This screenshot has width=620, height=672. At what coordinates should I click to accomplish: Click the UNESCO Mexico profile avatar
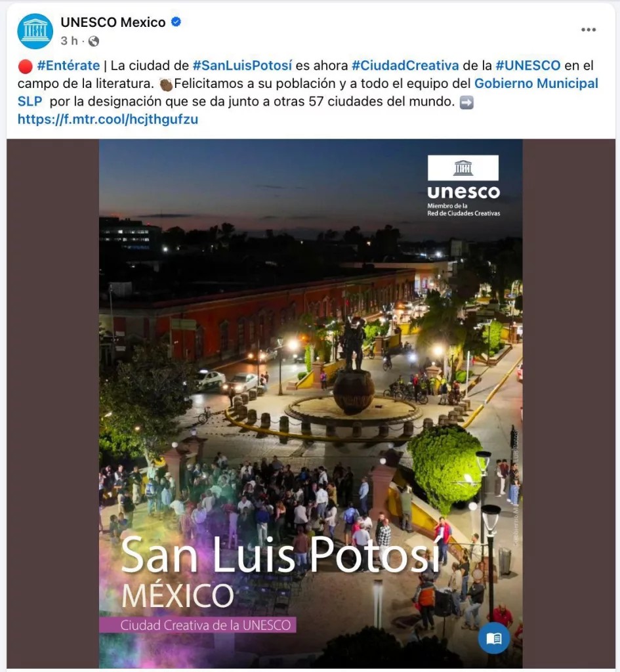tap(35, 31)
